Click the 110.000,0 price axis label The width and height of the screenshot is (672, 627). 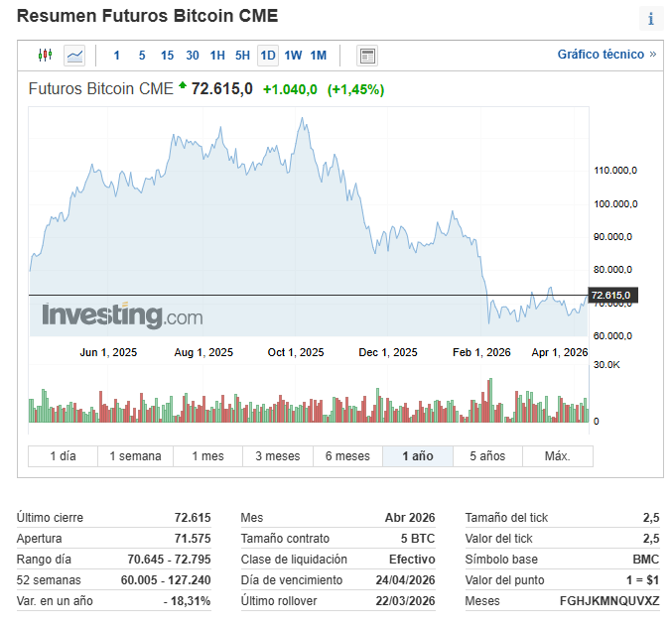(615, 171)
